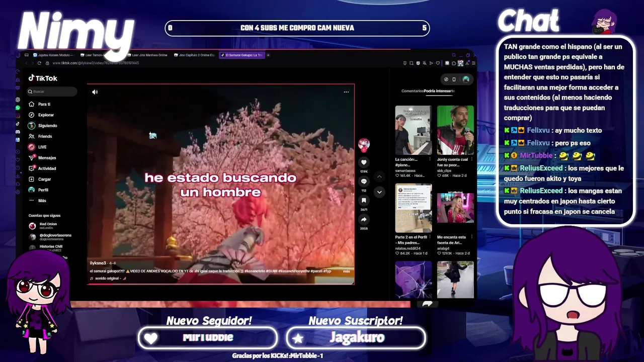This screenshot has height=362, width=644.
Task: Open options dots on Parte 2 en el Perfil card
Action: pos(430,237)
